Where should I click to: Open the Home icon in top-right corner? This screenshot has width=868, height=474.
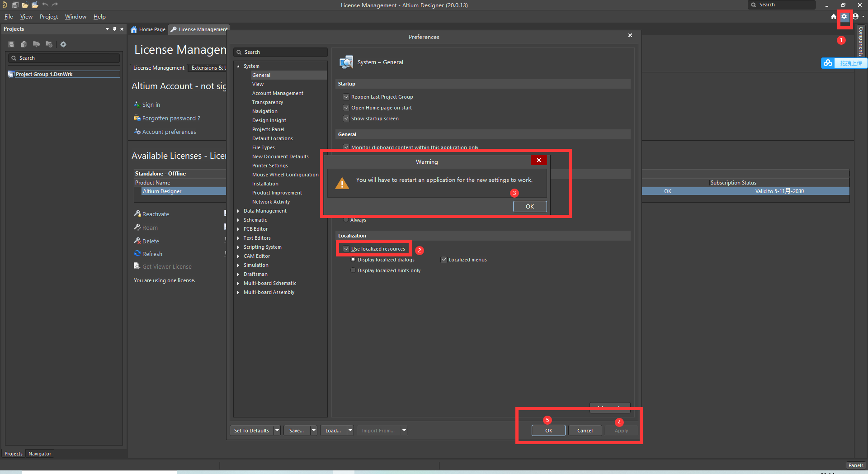click(834, 16)
